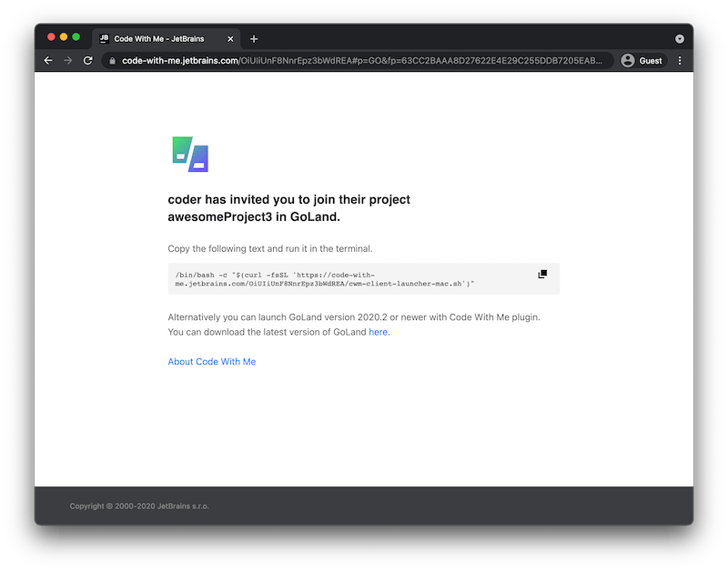Open the About Code With Me link

click(x=212, y=361)
